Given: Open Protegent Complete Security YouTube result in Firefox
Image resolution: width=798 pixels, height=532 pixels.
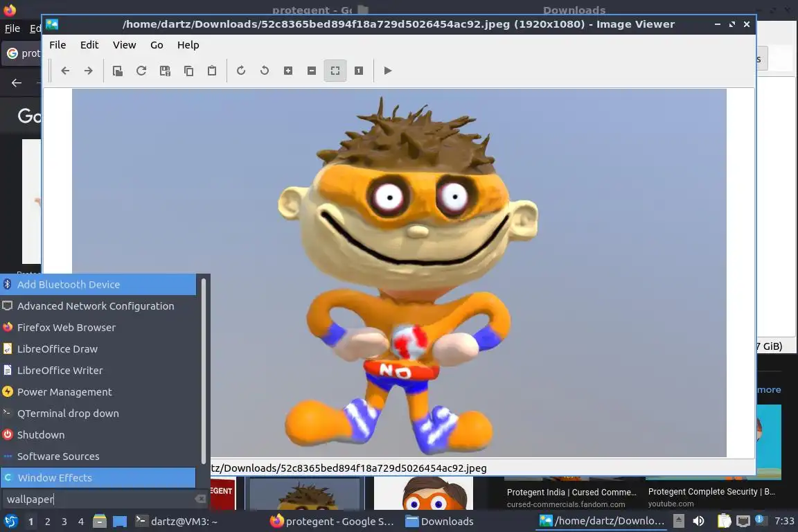Looking at the screenshot, I should click(x=711, y=492).
